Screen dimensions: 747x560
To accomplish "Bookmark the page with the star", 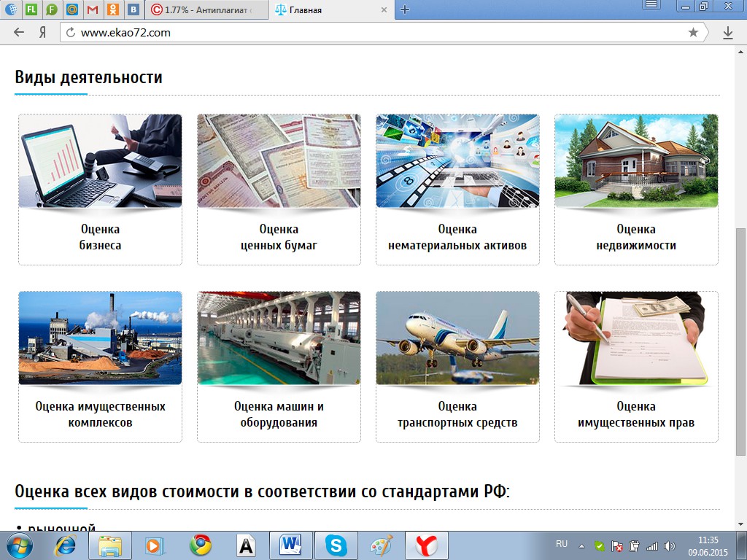I will pos(693,32).
